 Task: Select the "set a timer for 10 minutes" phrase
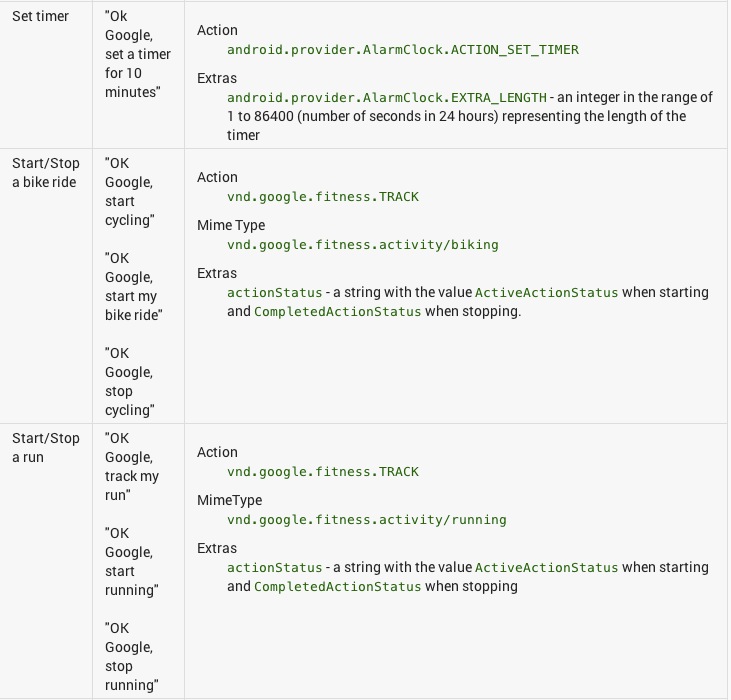point(137,54)
